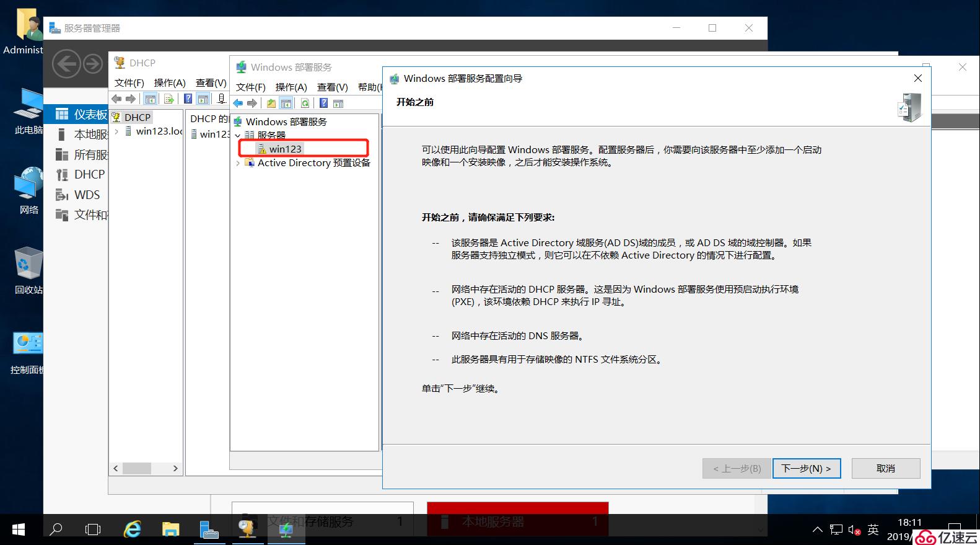Toggle action pane icon in WDS toolbar
This screenshot has height=545, width=980.
point(338,104)
